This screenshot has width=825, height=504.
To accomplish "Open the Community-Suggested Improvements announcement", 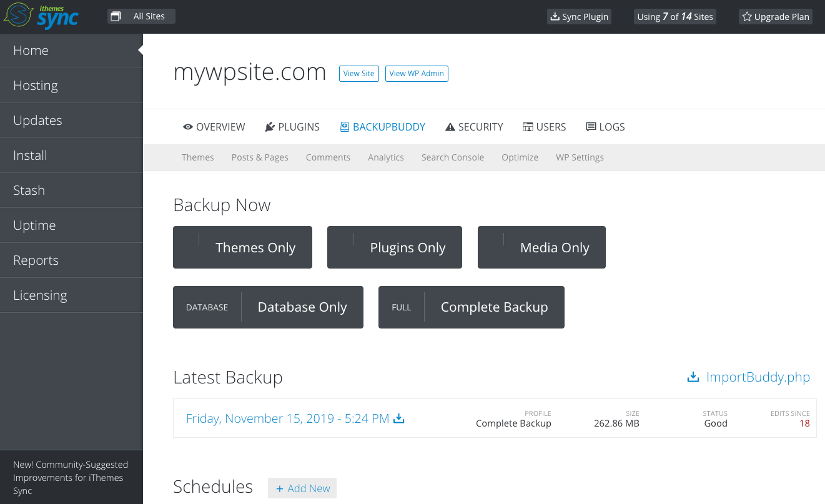I will (71, 478).
